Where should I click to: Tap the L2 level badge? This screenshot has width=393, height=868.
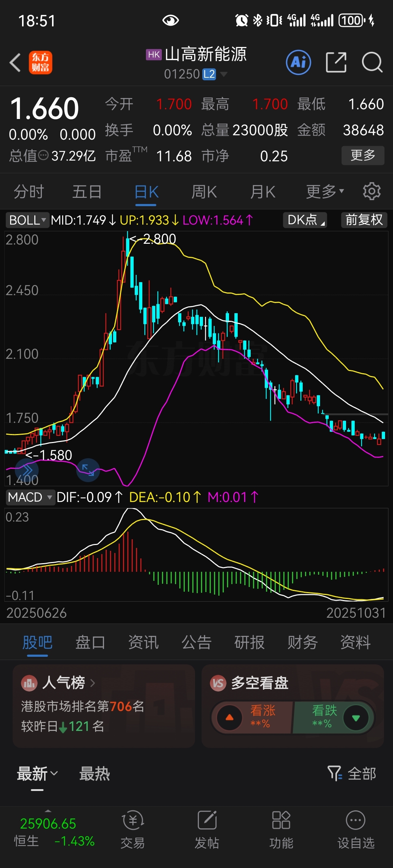pyautogui.click(x=209, y=74)
